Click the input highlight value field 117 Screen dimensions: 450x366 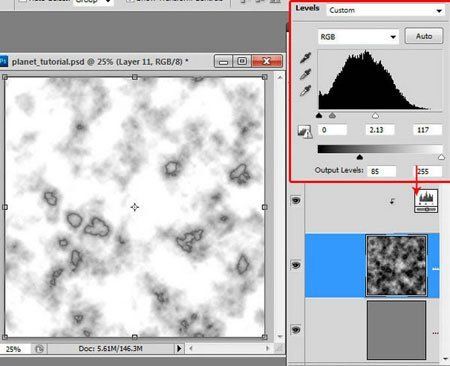coord(428,130)
